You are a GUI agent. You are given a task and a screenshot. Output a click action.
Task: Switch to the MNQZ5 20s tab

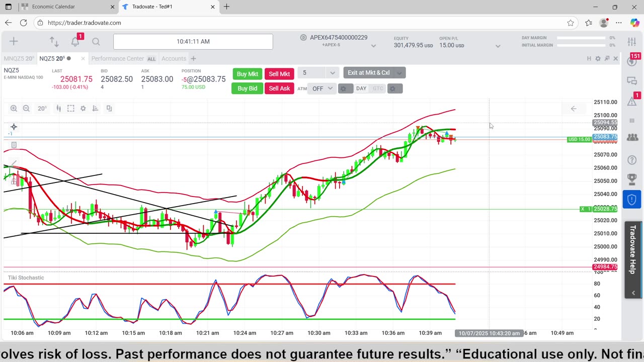pos(19,59)
